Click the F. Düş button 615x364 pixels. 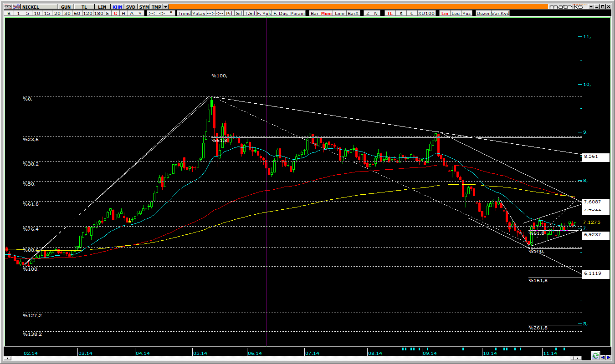pyautogui.click(x=281, y=13)
